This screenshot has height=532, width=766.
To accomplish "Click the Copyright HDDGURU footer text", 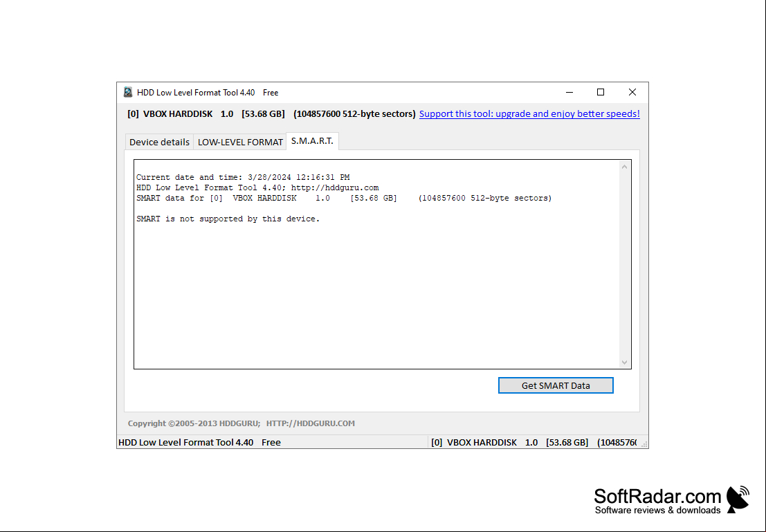I will [241, 423].
